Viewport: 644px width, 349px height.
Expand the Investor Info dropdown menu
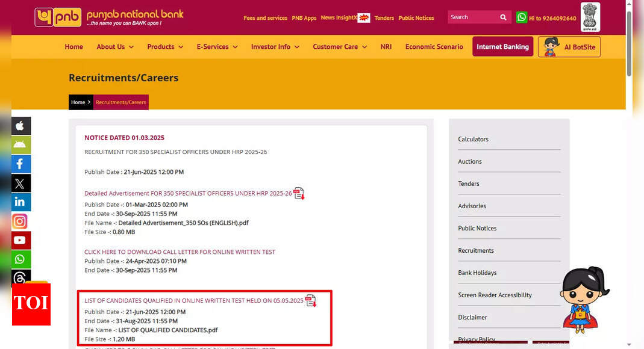(x=275, y=47)
